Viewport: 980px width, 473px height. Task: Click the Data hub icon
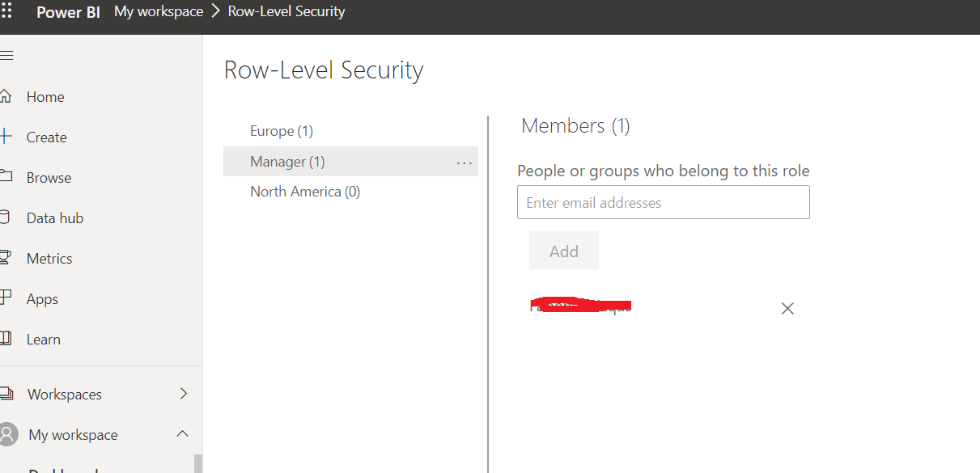point(5,217)
